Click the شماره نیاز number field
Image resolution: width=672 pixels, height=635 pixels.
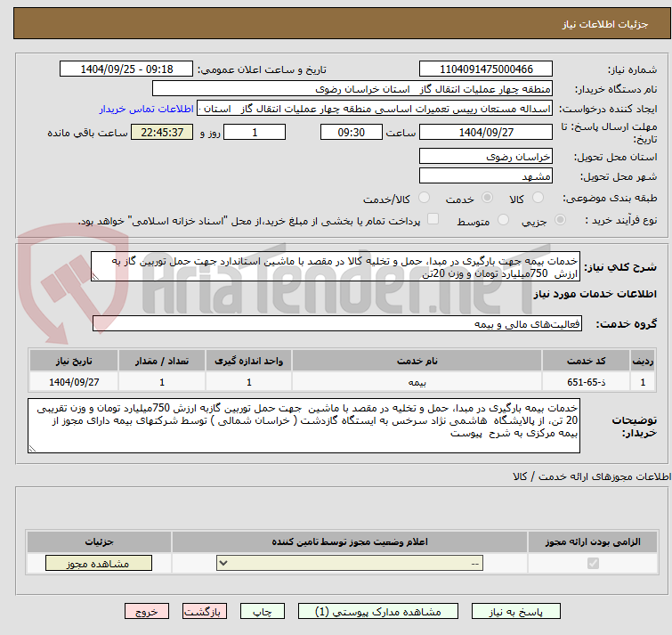486,69
